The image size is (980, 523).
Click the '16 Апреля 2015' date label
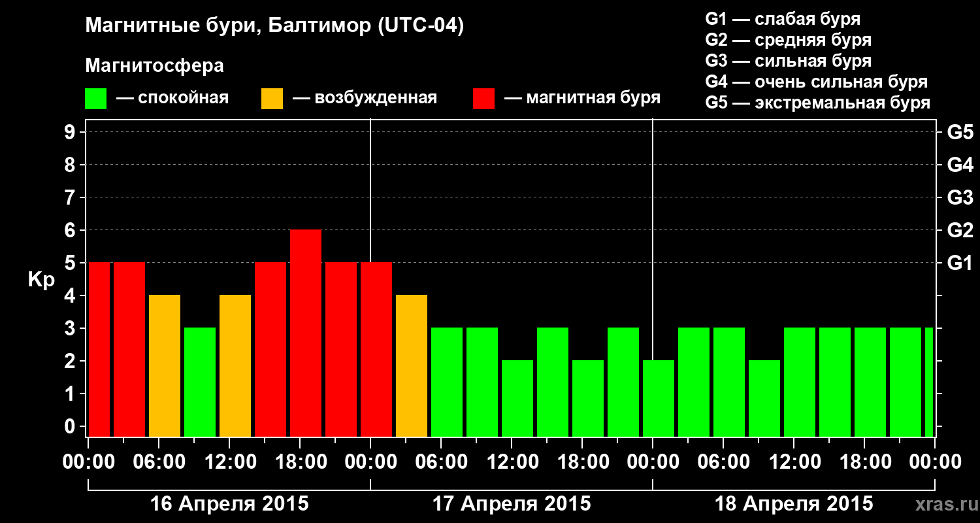[x=229, y=504]
